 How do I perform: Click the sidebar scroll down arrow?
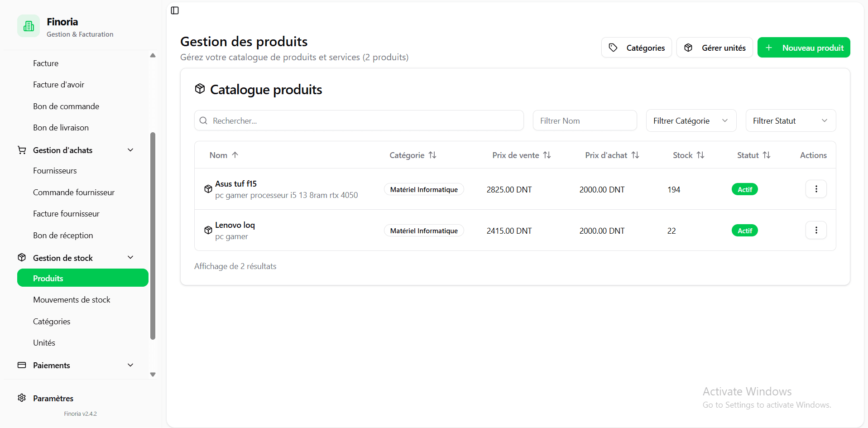coord(153,375)
